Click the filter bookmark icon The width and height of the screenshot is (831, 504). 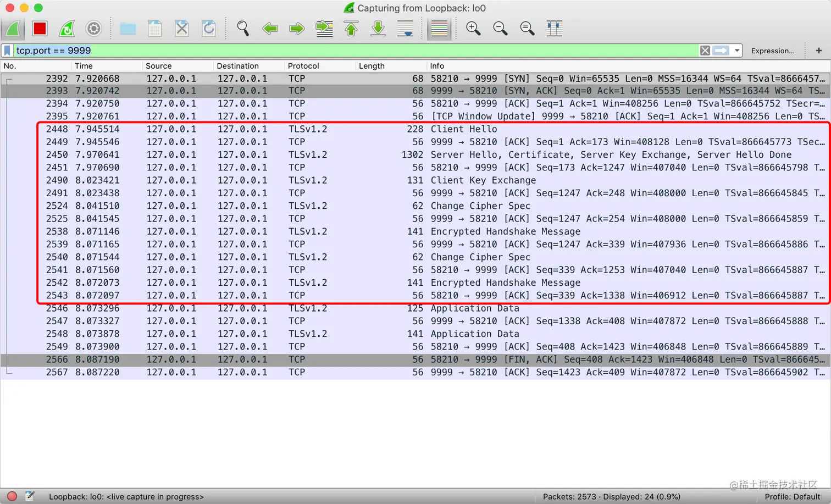pyautogui.click(x=7, y=51)
